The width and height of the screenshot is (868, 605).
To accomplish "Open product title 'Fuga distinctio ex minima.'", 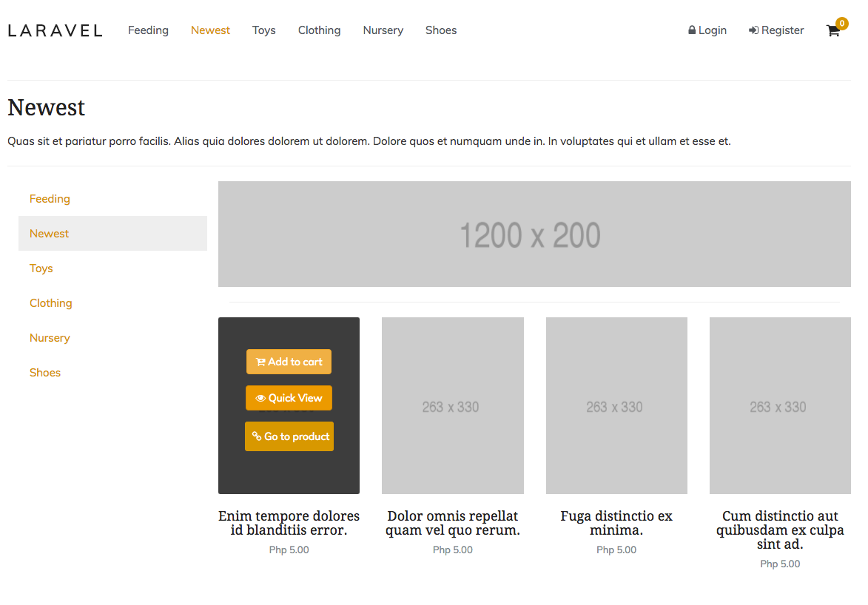I will [x=616, y=523].
